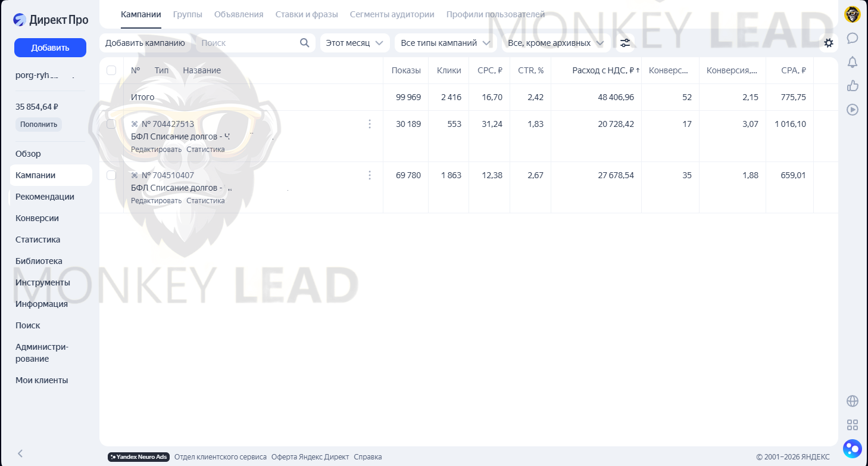Open the chat messages icon

tap(853, 38)
